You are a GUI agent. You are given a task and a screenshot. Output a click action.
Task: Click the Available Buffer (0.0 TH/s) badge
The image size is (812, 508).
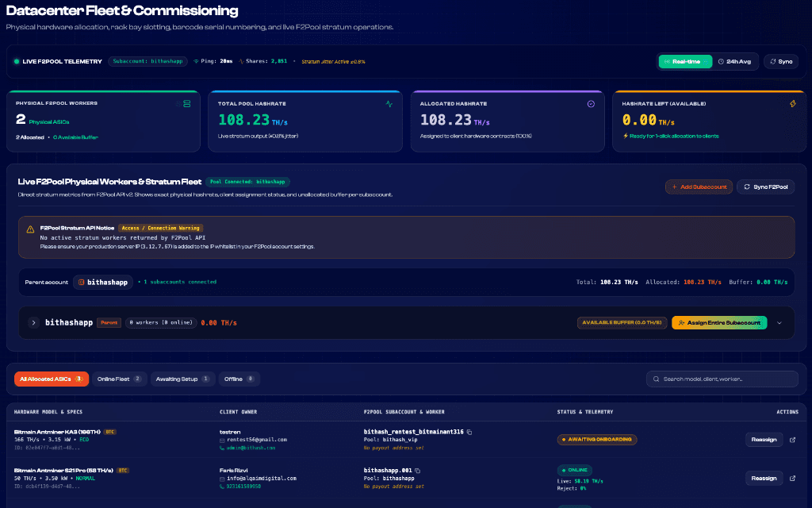622,322
